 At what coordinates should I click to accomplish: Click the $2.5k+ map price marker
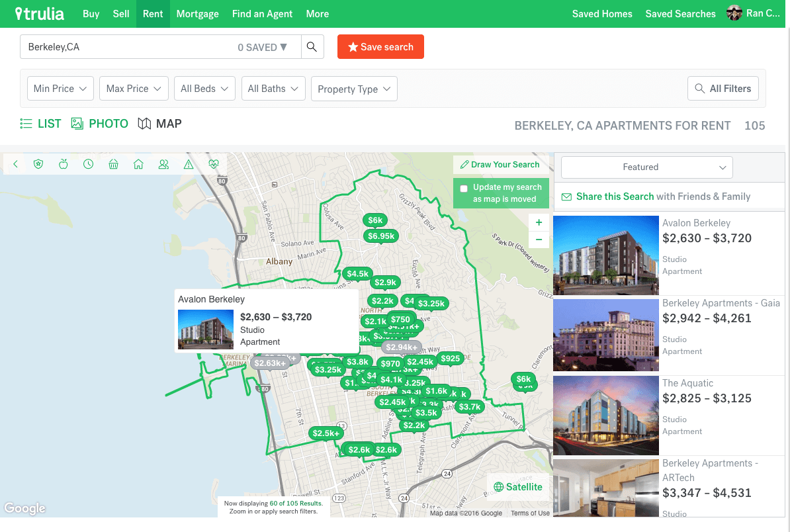[326, 433]
